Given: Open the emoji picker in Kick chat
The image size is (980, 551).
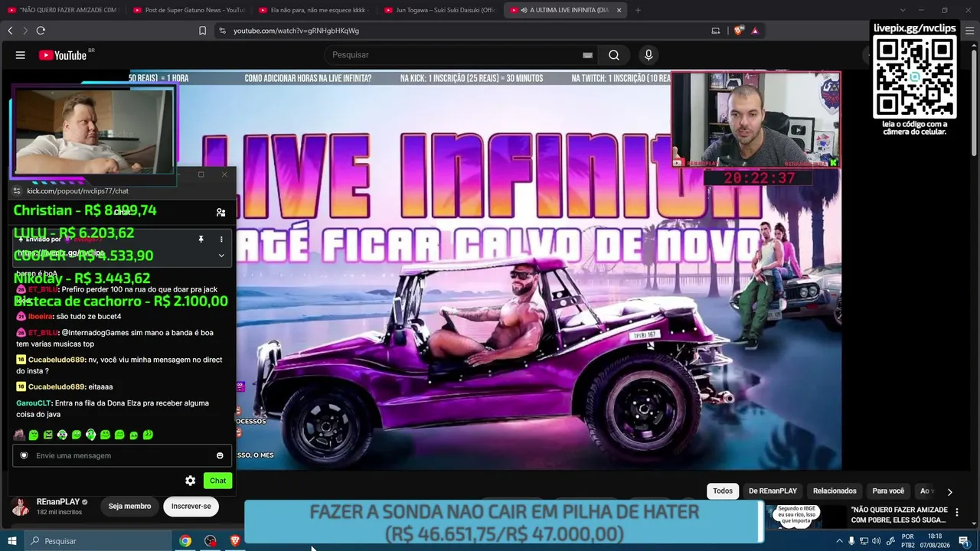Looking at the screenshot, I should 220,455.
